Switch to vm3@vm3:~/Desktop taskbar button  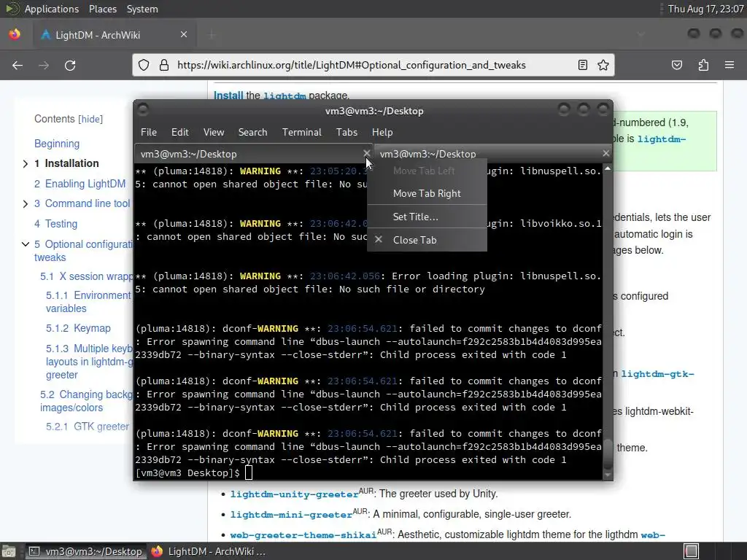click(x=86, y=551)
